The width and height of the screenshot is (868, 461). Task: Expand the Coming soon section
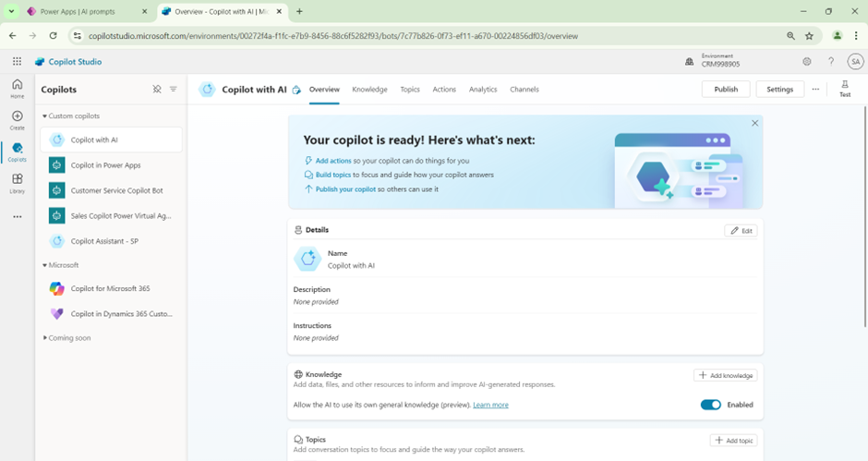(44, 338)
